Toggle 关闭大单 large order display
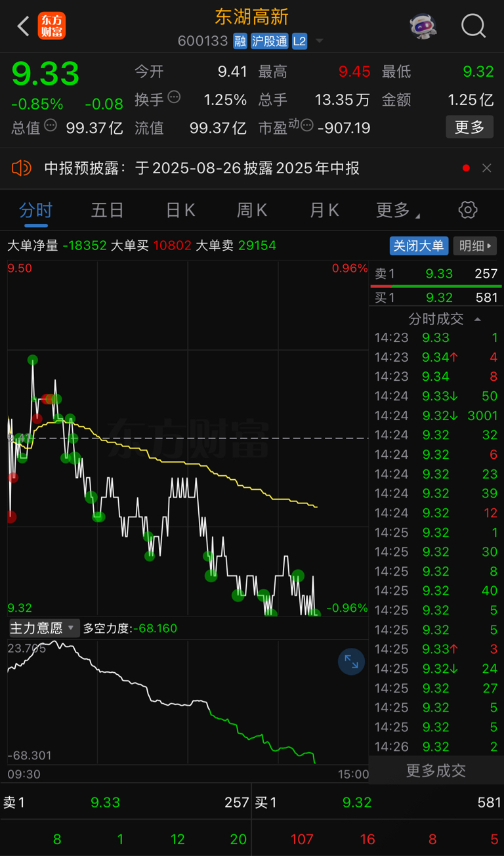 (419, 246)
